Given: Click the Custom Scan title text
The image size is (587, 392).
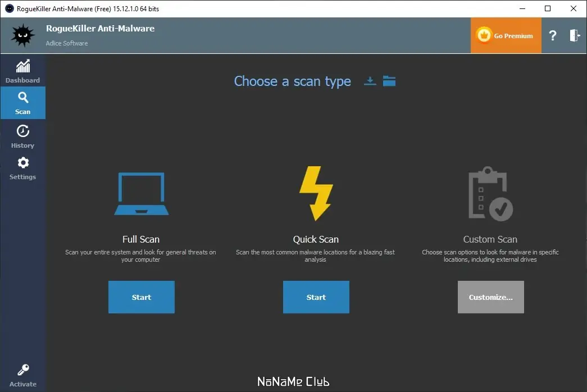Looking at the screenshot, I should click(490, 239).
